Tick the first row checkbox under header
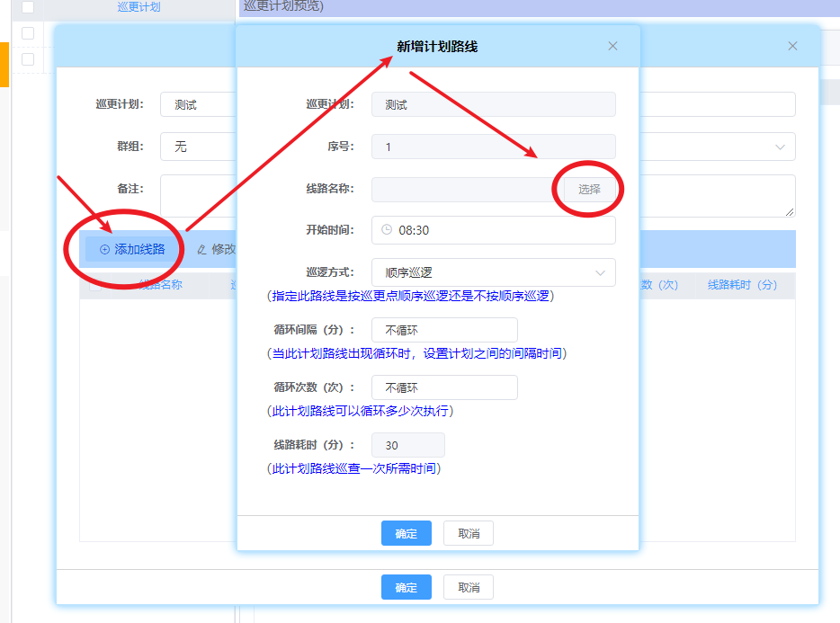Viewport: 840px width, 623px height. (28, 33)
